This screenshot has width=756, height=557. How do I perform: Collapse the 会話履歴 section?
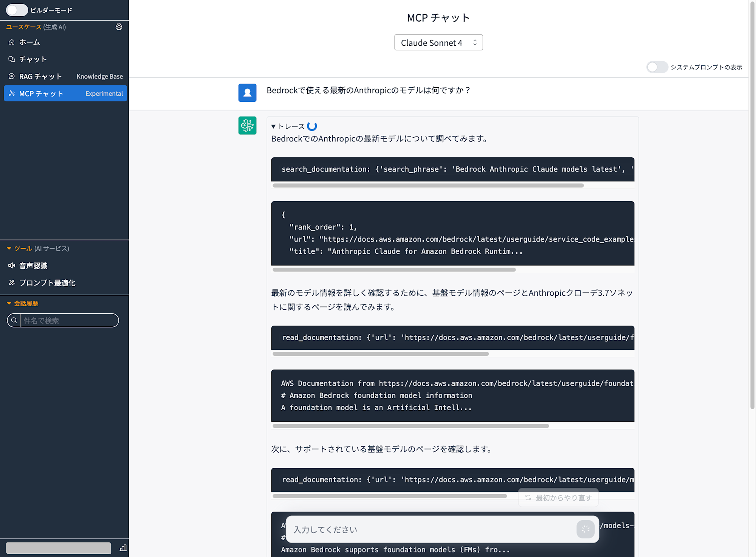click(9, 303)
